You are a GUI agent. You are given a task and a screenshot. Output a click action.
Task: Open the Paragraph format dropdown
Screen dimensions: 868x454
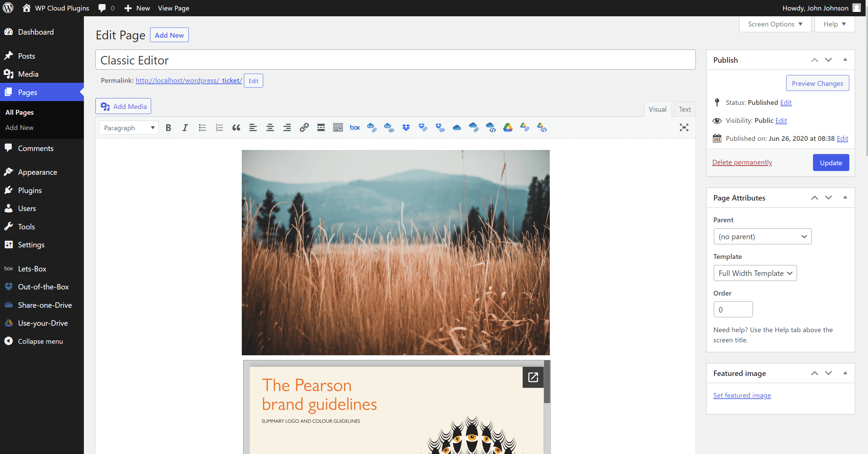(x=129, y=128)
